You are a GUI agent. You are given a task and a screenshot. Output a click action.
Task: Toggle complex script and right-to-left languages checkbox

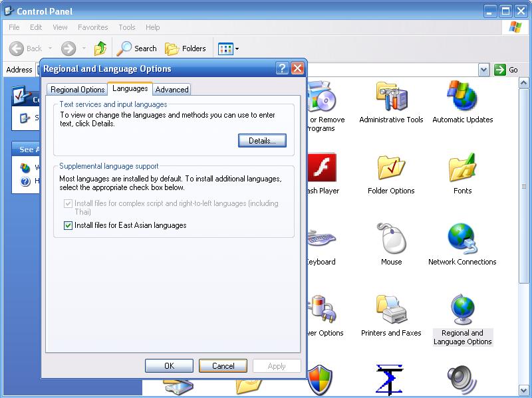(x=68, y=204)
